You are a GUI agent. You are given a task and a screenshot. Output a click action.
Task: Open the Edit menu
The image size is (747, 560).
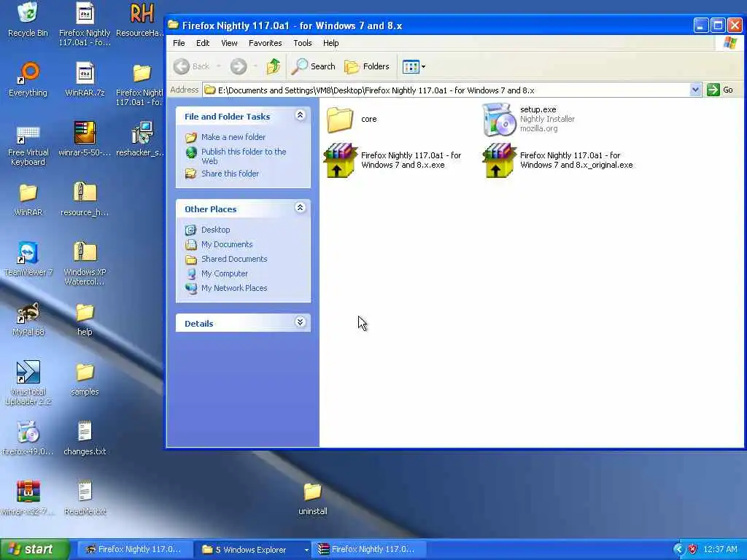203,43
